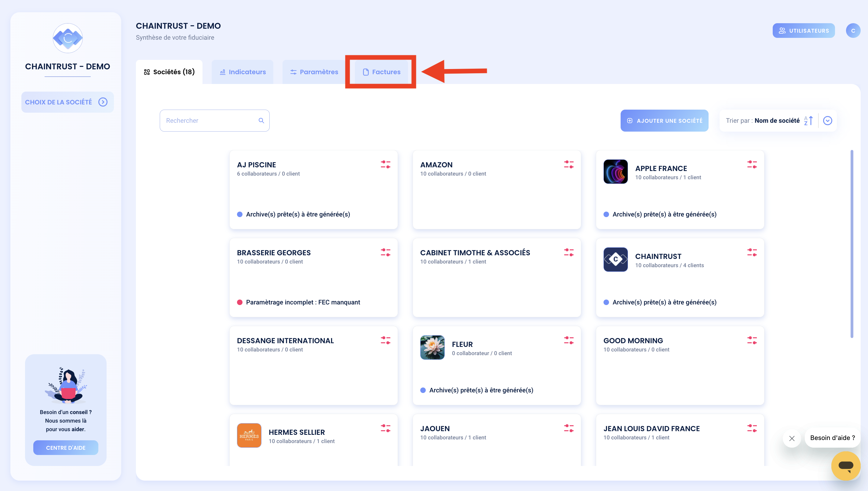Expand CHOIX DE LA SOCIÉTÉ selector

(67, 102)
